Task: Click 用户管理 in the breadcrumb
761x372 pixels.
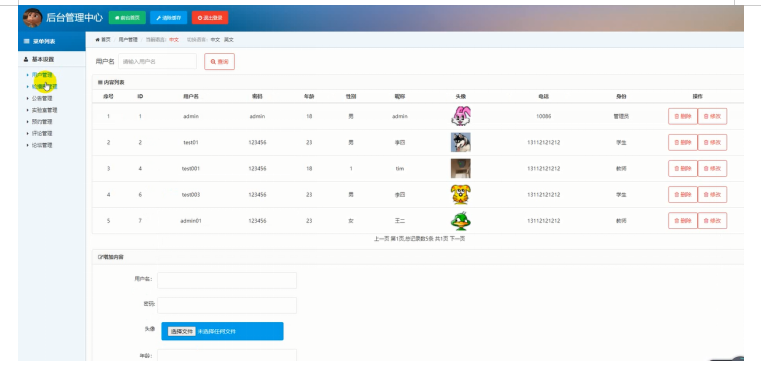Action: 128,40
